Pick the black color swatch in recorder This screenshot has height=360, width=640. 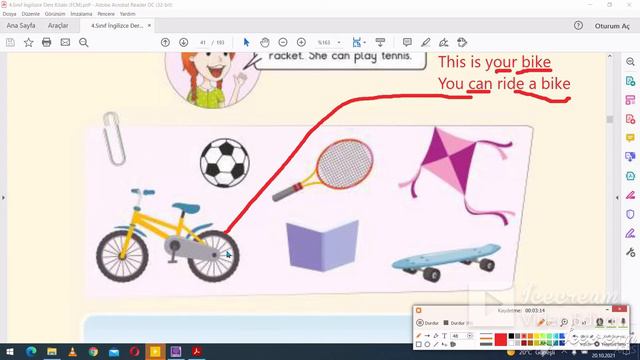tap(511, 336)
